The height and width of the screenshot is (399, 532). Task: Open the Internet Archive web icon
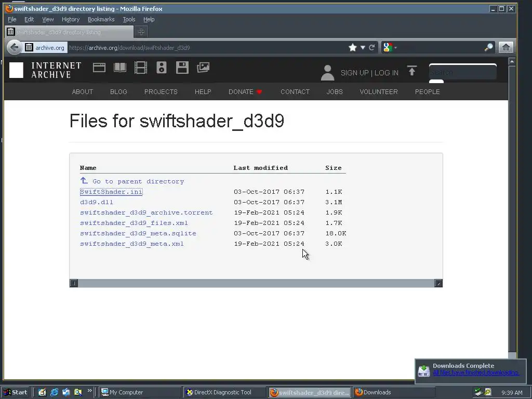click(99, 68)
